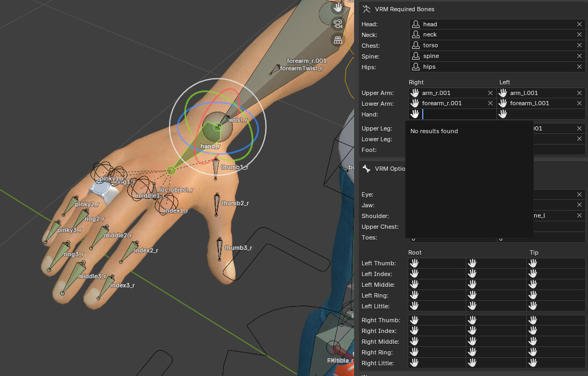Open Right Middle middle-column bone field
The height and width of the screenshot is (376, 588).
point(496,342)
